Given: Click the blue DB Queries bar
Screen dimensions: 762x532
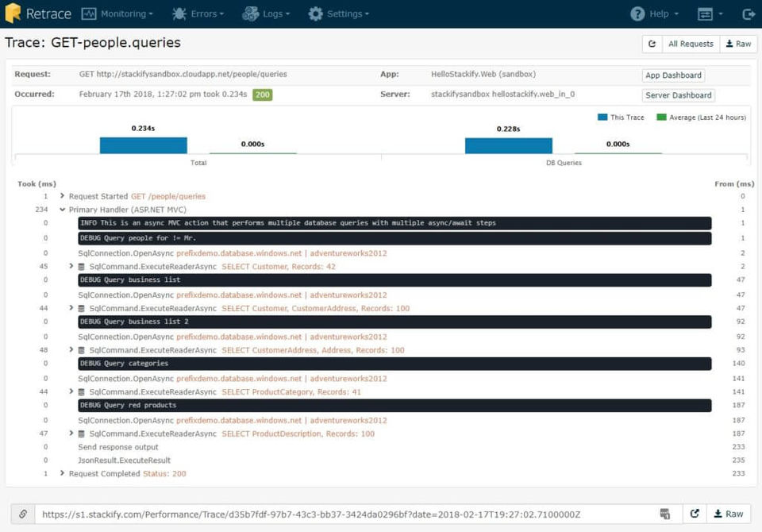Looking at the screenshot, I should 508,146.
